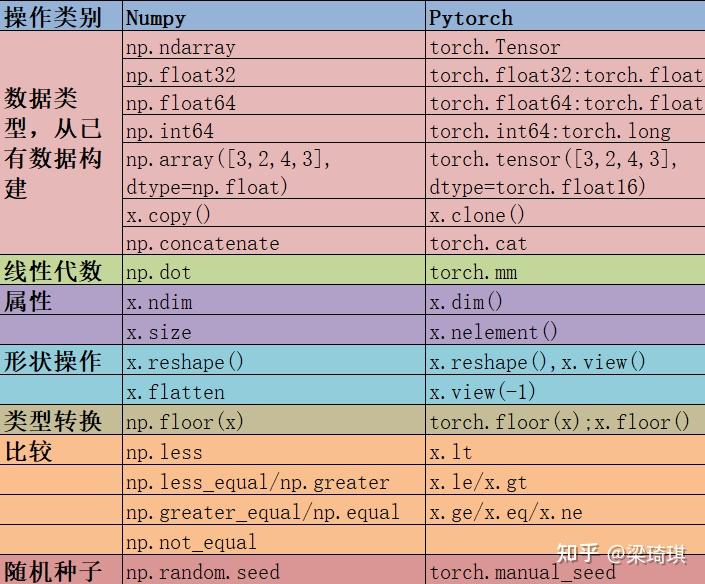Image resolution: width=705 pixels, height=584 pixels.
Task: Click the torch.mm cell
Action: (x=565, y=270)
